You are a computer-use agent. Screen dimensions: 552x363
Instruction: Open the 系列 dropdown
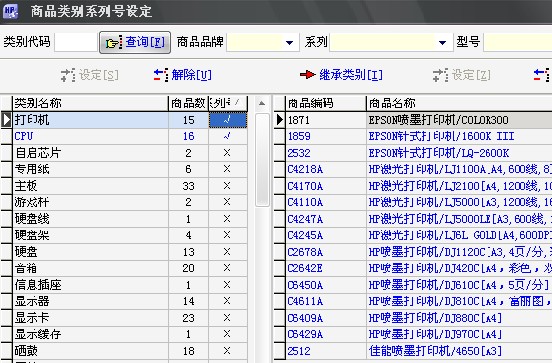[x=443, y=43]
